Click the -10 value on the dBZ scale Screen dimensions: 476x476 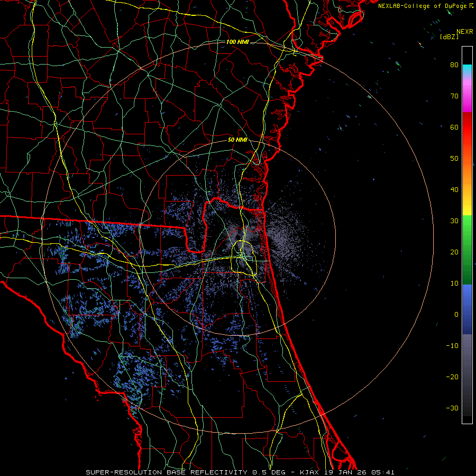[x=452, y=346]
